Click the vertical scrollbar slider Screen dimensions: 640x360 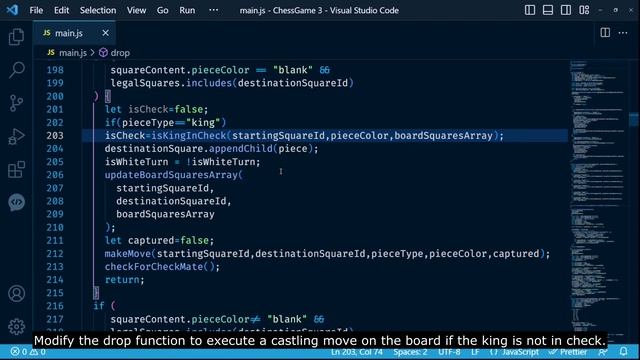pyautogui.click(x=634, y=120)
